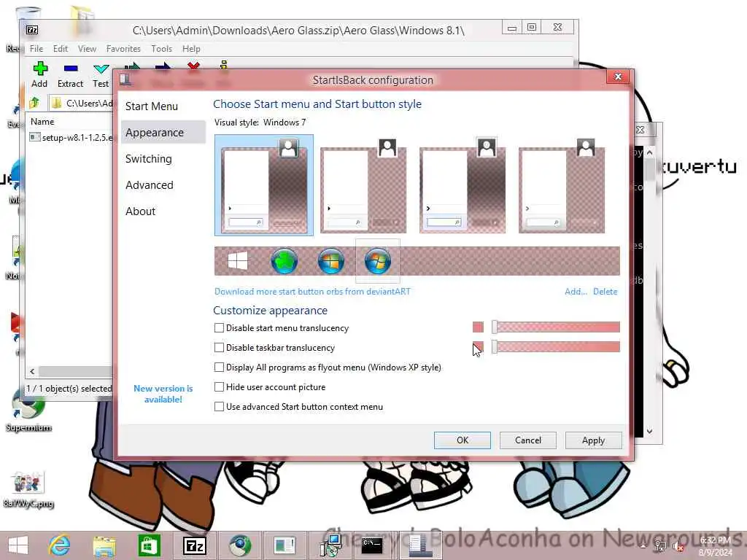The image size is (747, 560).
Task: Open the Start Menu settings section
Action: coord(152,106)
